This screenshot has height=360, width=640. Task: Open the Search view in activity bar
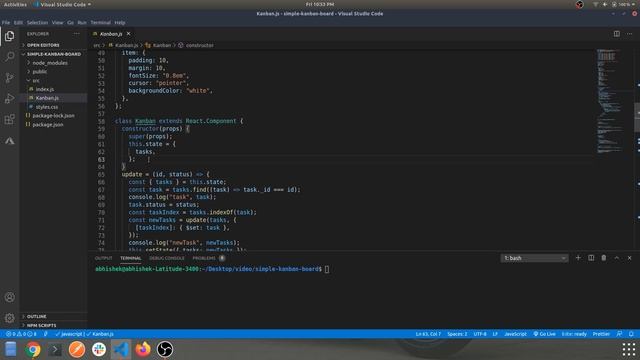point(9,56)
